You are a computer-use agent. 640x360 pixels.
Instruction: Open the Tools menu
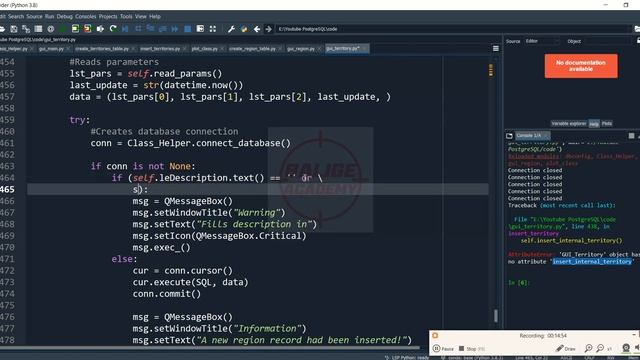pos(126,16)
